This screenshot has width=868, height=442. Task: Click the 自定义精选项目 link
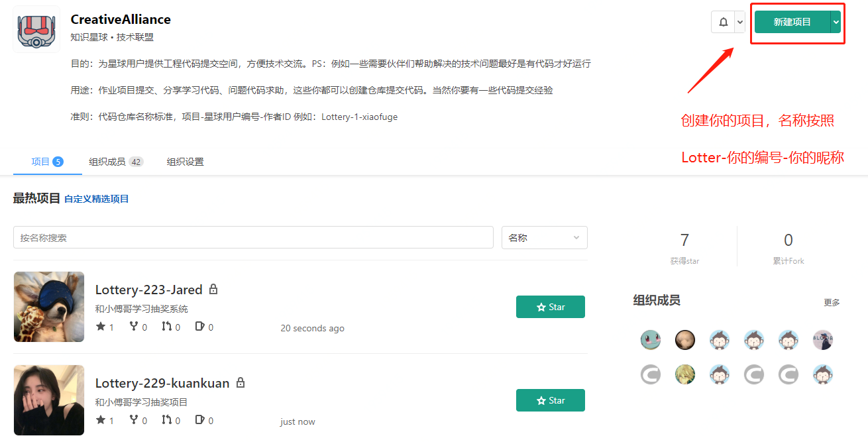(96, 199)
